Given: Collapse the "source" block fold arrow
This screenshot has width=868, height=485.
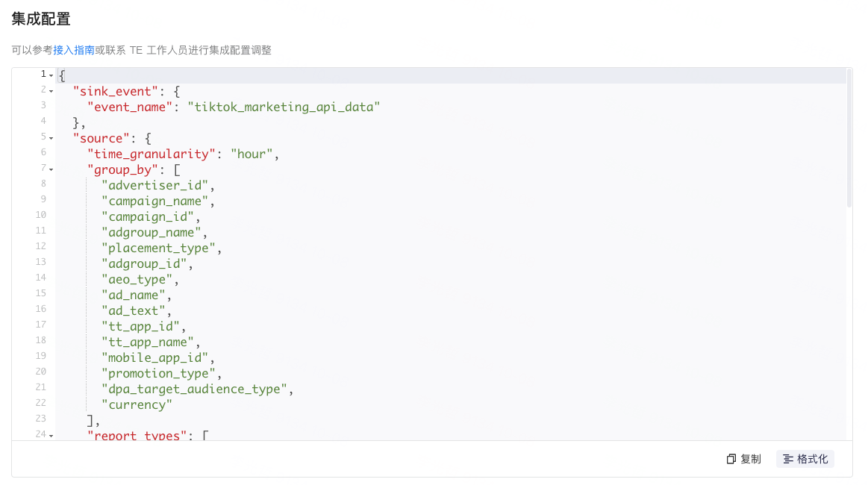Looking at the screenshot, I should pyautogui.click(x=51, y=138).
